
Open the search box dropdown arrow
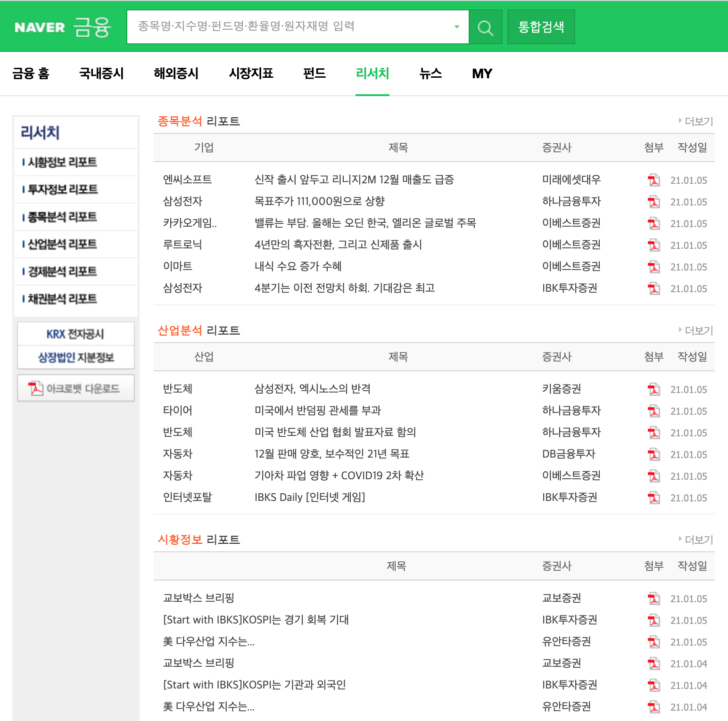coord(456,27)
